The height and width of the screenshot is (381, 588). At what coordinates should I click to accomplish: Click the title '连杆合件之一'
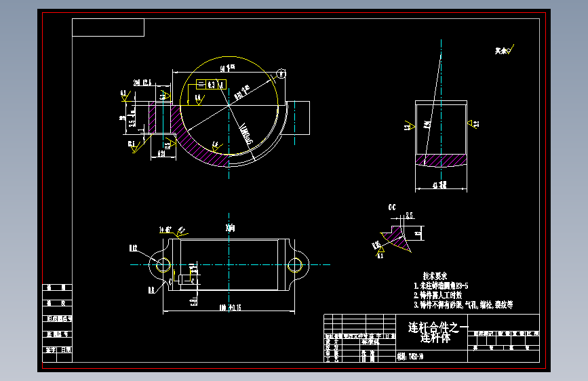(x=438, y=327)
